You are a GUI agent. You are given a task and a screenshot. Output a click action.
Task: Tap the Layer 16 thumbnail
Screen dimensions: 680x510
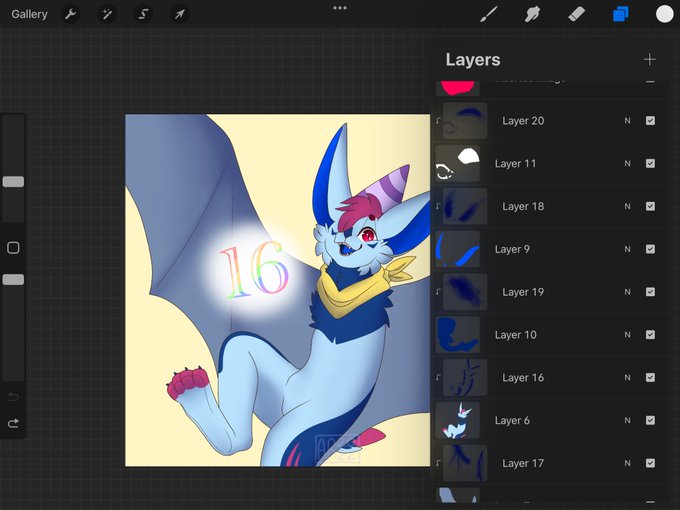465,378
